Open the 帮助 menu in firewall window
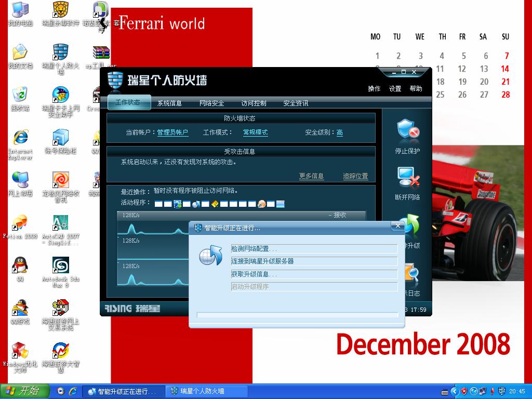532x399 pixels. 416,88
